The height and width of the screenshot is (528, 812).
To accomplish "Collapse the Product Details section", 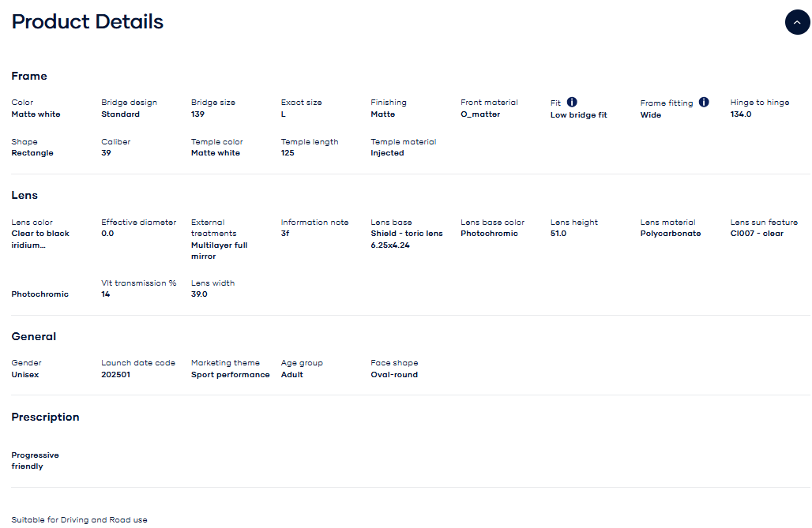I will click(x=797, y=22).
